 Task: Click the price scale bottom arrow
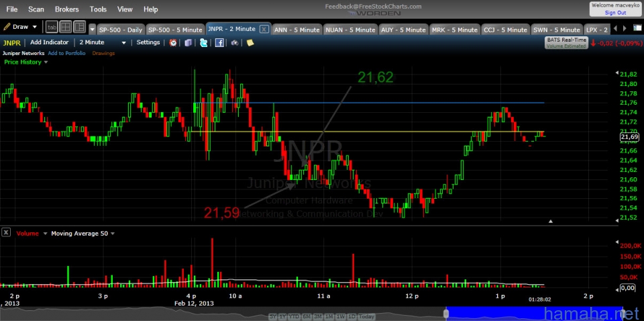pyautogui.click(x=616, y=222)
